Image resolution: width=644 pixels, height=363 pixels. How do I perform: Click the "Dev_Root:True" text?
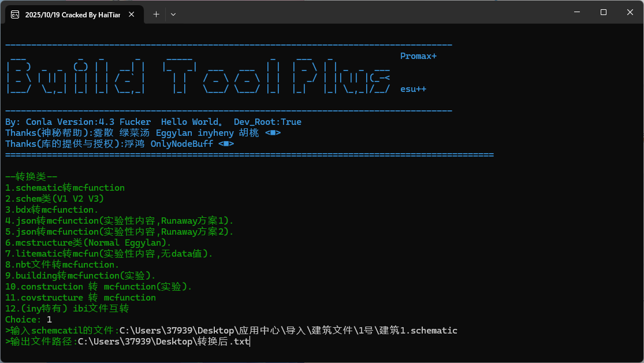click(x=267, y=122)
